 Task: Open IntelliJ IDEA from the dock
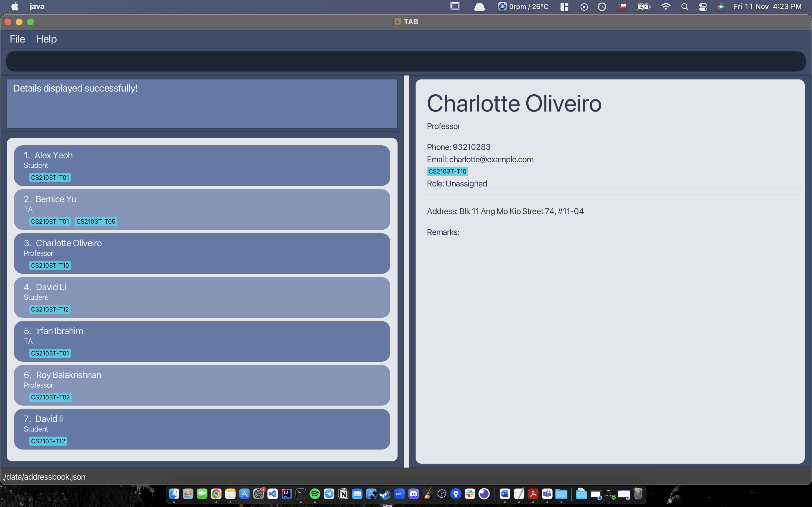coord(286,493)
